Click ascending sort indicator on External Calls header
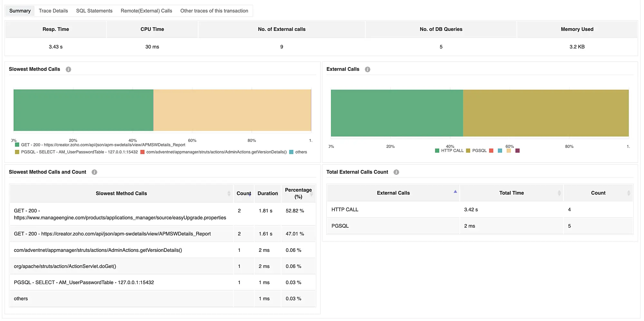Screen dimensions: 644x321 (x=455, y=191)
